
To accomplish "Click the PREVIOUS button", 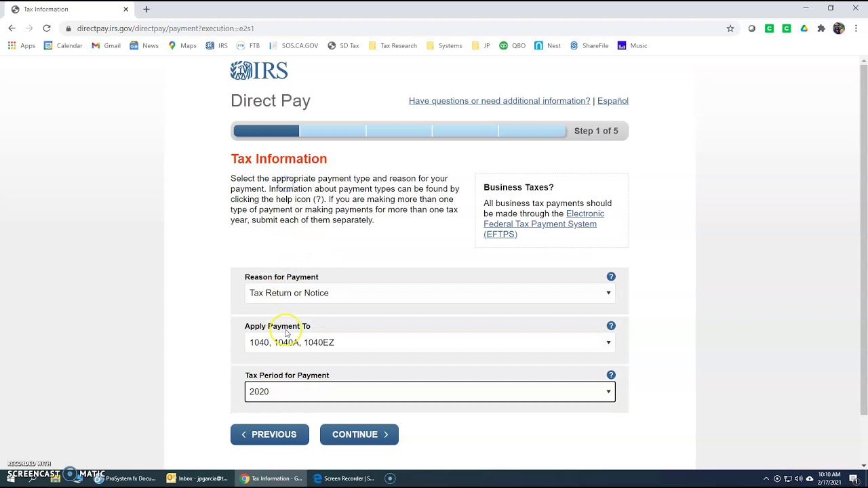I will [270, 434].
